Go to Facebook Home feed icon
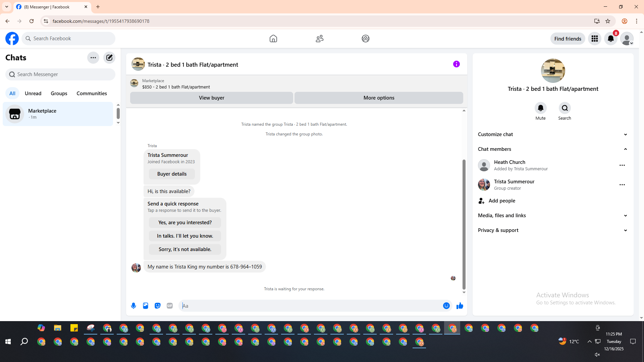644x362 pixels. (273, 39)
